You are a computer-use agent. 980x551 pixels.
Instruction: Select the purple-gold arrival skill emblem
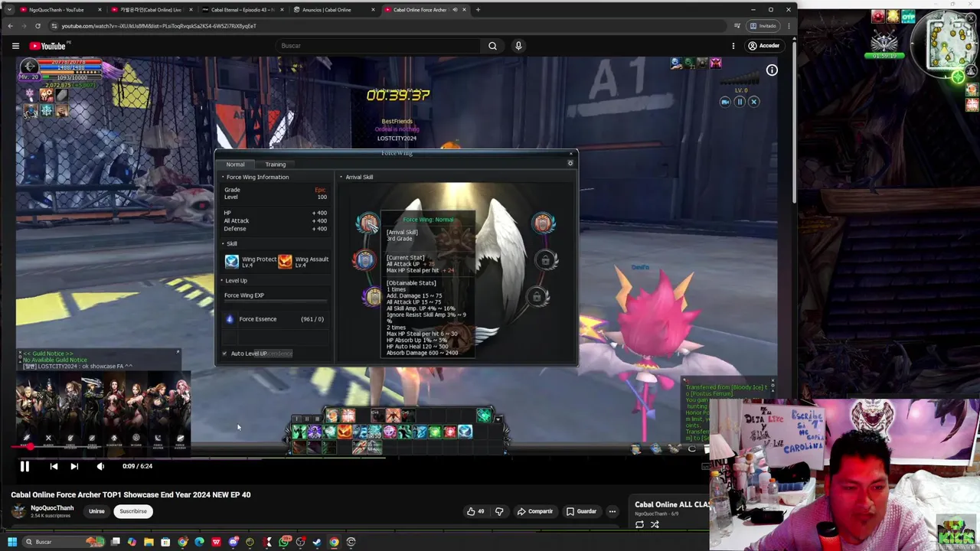(x=373, y=297)
